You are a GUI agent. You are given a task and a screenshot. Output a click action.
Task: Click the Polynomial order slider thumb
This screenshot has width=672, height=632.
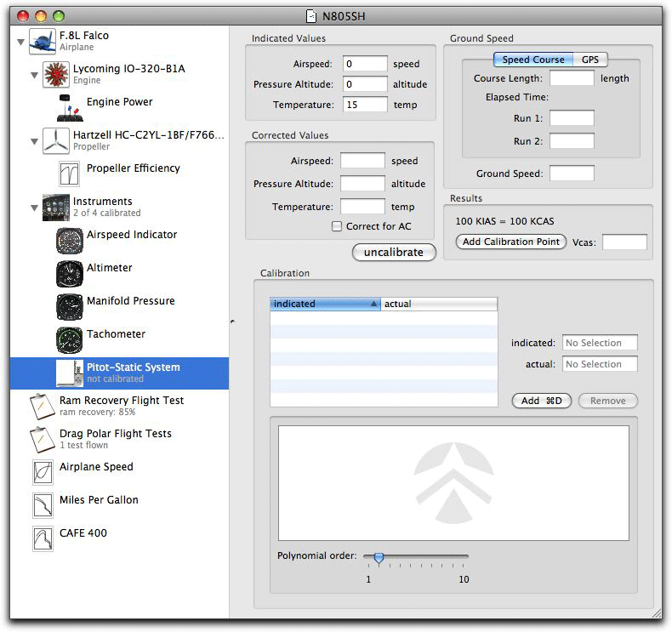click(379, 557)
